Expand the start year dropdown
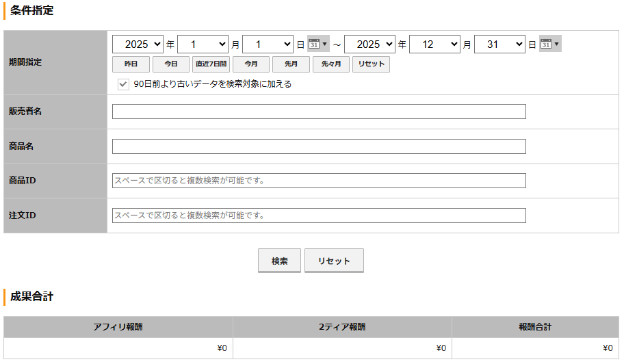Screen dimensions: 624x364 point(138,44)
